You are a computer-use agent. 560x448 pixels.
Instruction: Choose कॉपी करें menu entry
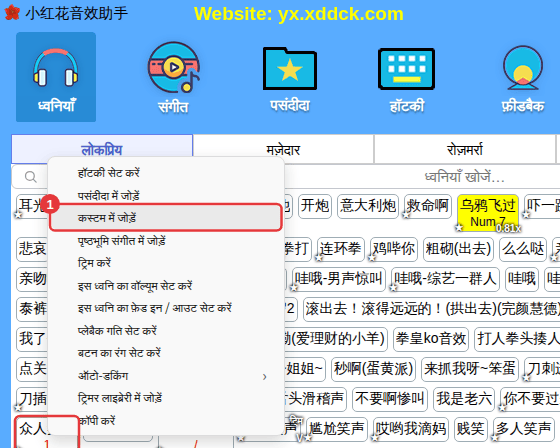[166, 420]
